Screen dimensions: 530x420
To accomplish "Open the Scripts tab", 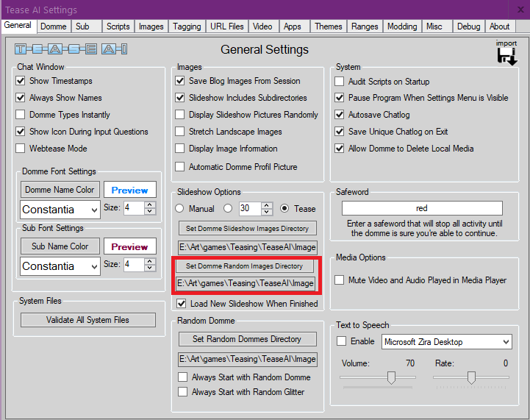I will coord(118,26).
